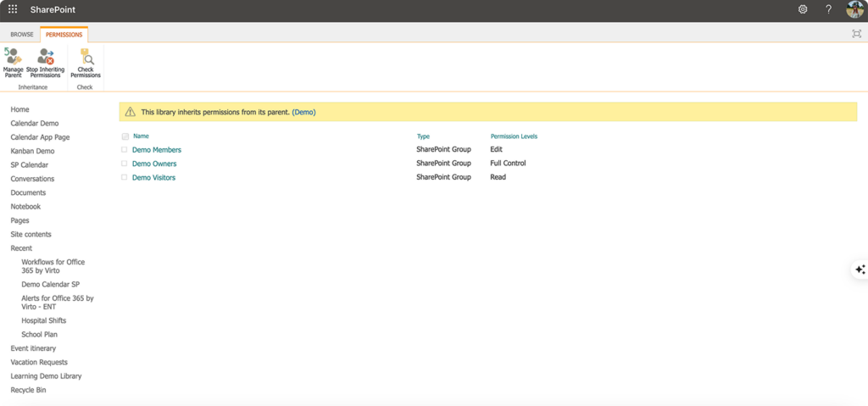Open the sparkle assistant button
The height and width of the screenshot is (406, 868).
(x=860, y=270)
